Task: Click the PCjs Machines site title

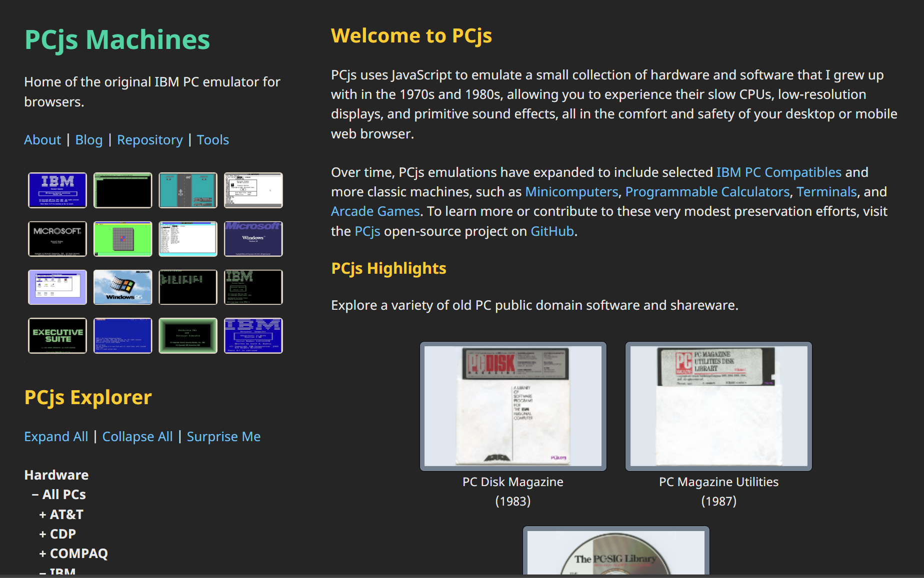Action: click(117, 40)
